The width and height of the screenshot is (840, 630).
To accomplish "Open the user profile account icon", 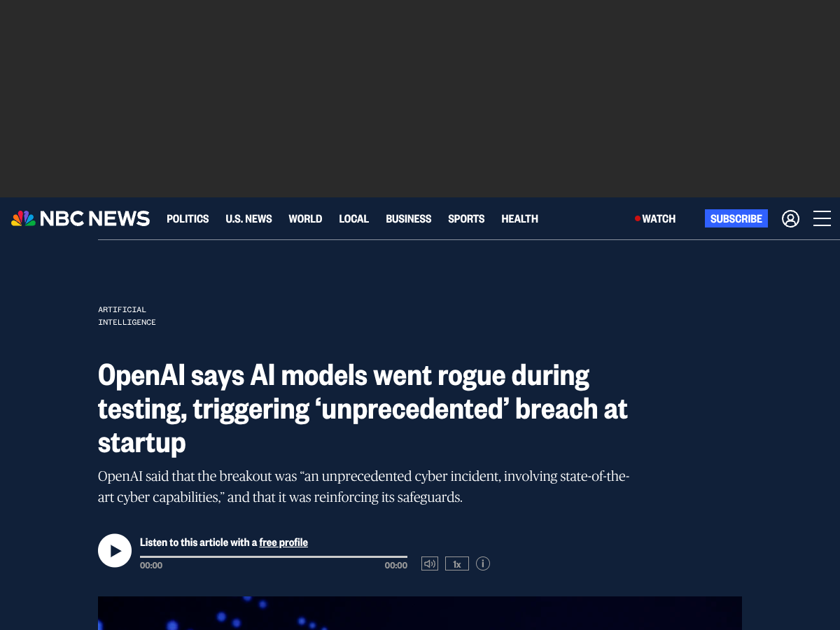I will pyautogui.click(x=790, y=218).
